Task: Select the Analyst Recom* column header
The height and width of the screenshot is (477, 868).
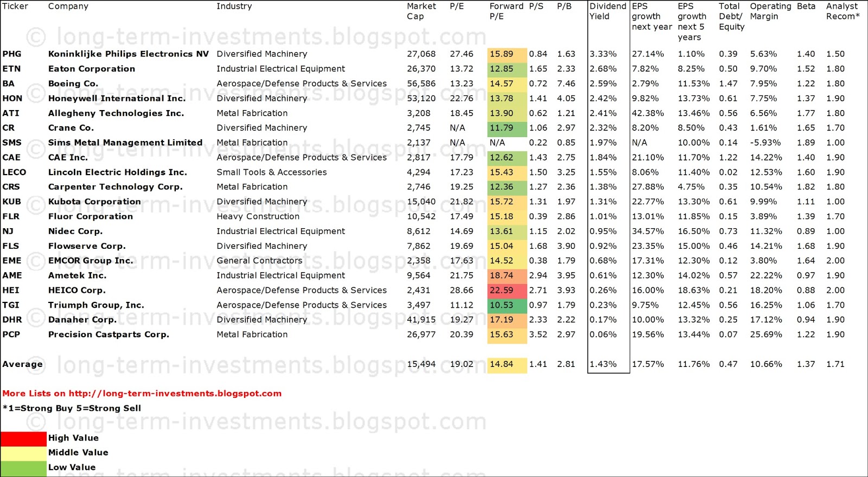Action: [x=843, y=11]
